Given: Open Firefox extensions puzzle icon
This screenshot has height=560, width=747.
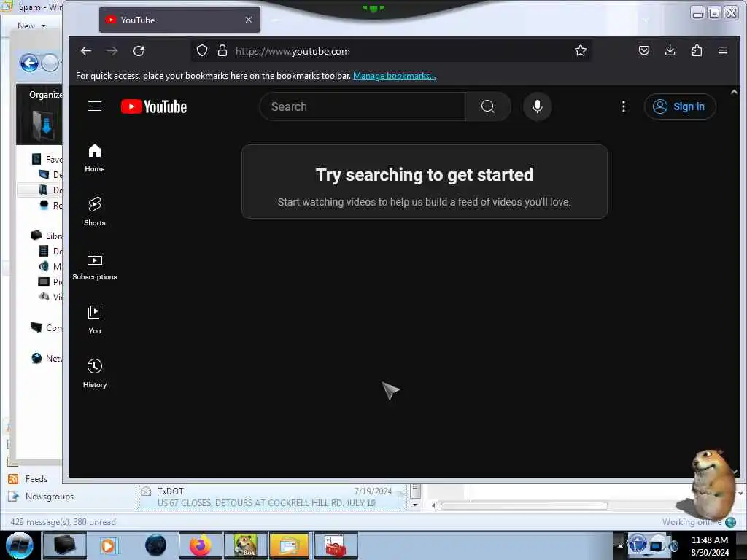Looking at the screenshot, I should 697,50.
